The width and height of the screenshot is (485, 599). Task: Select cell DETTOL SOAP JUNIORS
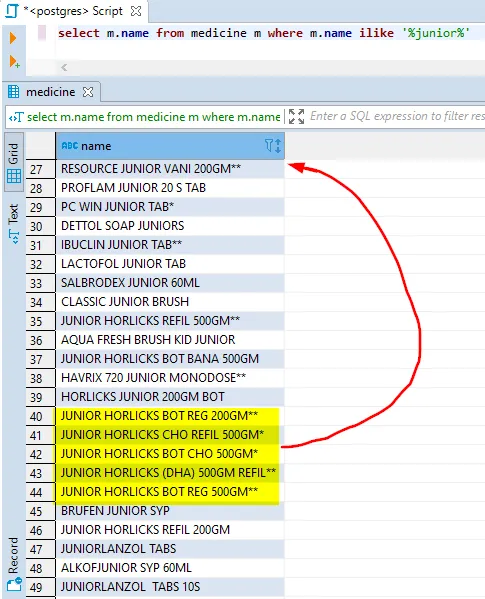click(170, 226)
